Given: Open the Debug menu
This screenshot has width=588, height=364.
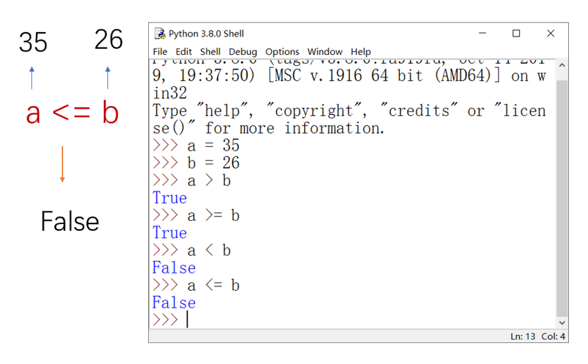Looking at the screenshot, I should point(243,52).
